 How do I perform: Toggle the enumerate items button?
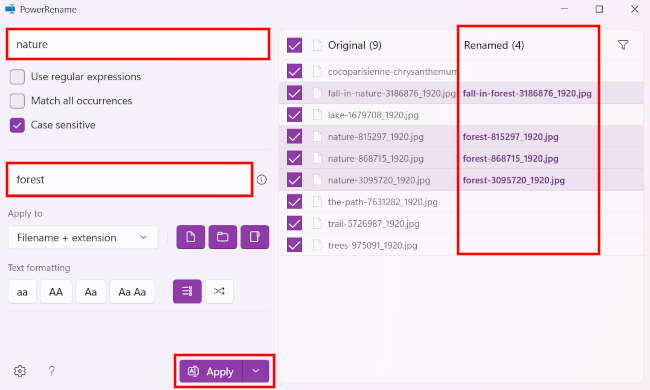click(187, 291)
